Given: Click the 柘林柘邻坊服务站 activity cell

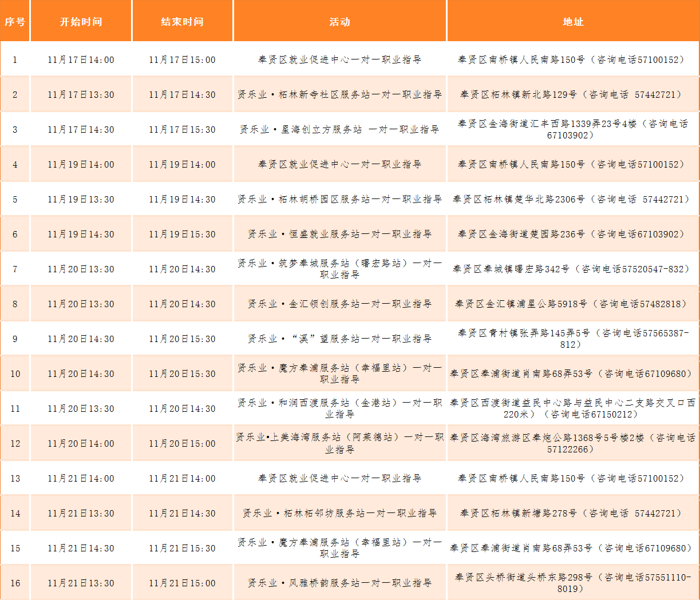Looking at the screenshot, I should point(339,513).
